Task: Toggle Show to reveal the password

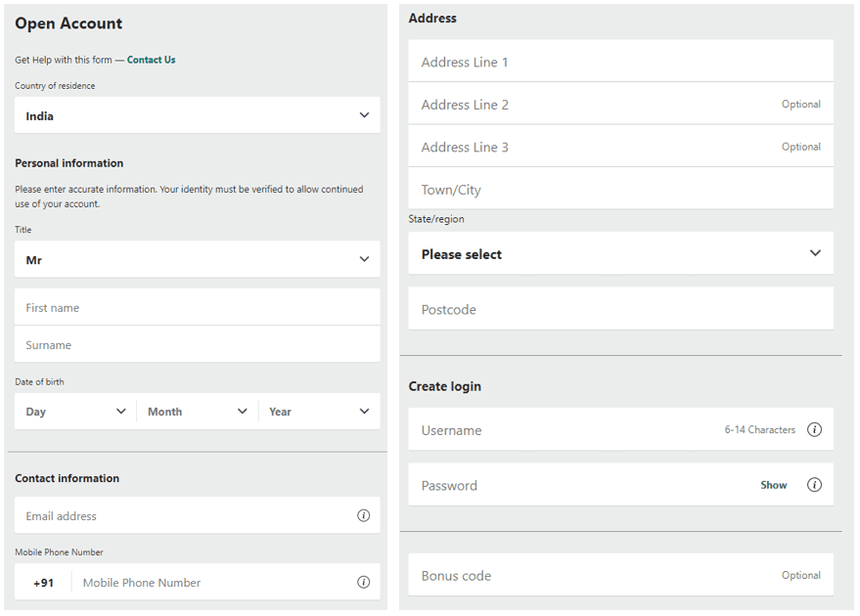Action: [x=773, y=485]
